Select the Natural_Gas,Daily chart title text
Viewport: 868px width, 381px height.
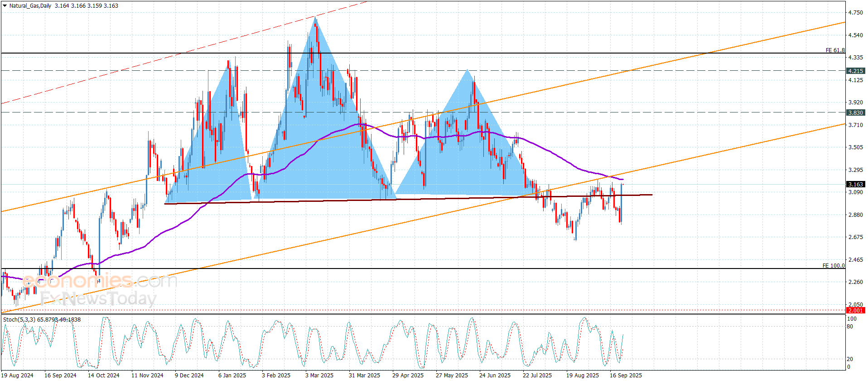tap(30, 6)
